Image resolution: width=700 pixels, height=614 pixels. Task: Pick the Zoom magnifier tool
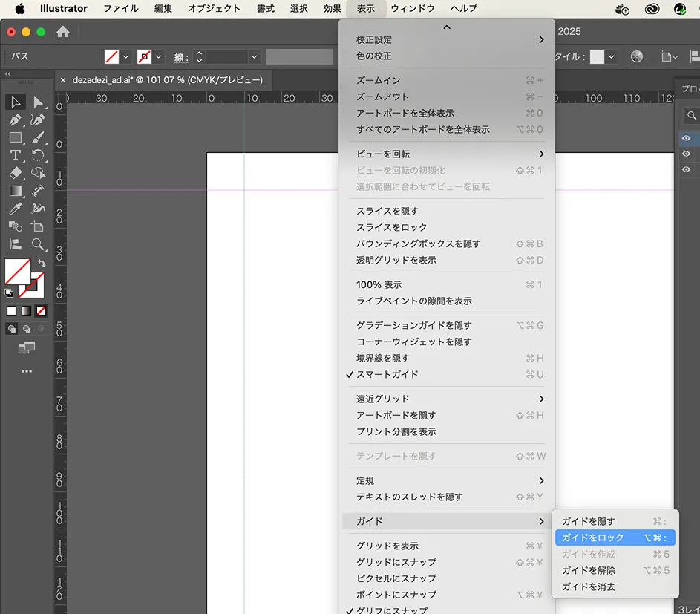point(38,244)
